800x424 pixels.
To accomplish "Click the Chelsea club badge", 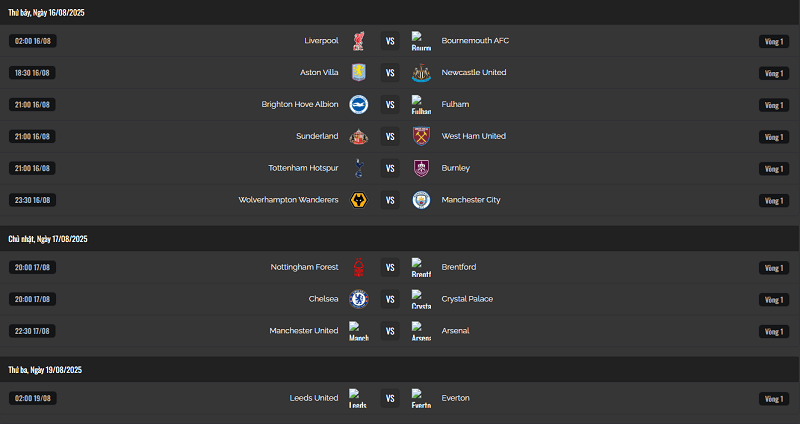I will click(359, 299).
